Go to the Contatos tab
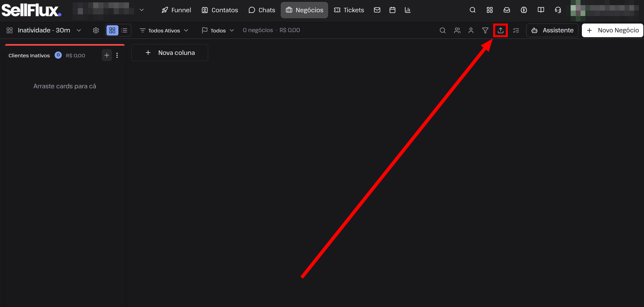 pos(220,10)
